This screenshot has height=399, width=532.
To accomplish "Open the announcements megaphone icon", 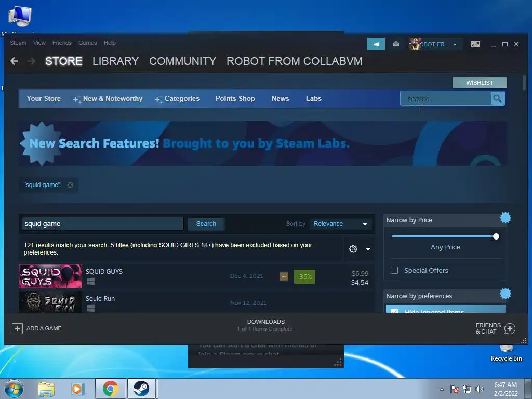I will 376,44.
